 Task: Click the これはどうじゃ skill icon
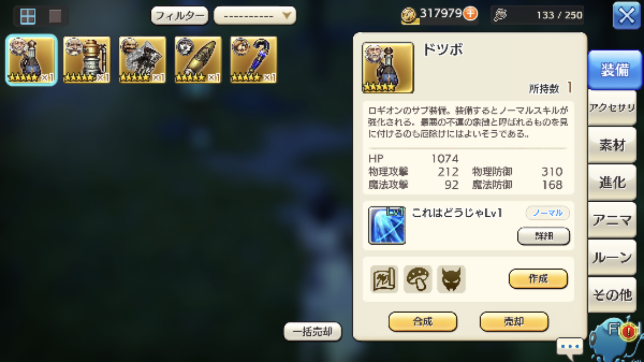tap(387, 225)
